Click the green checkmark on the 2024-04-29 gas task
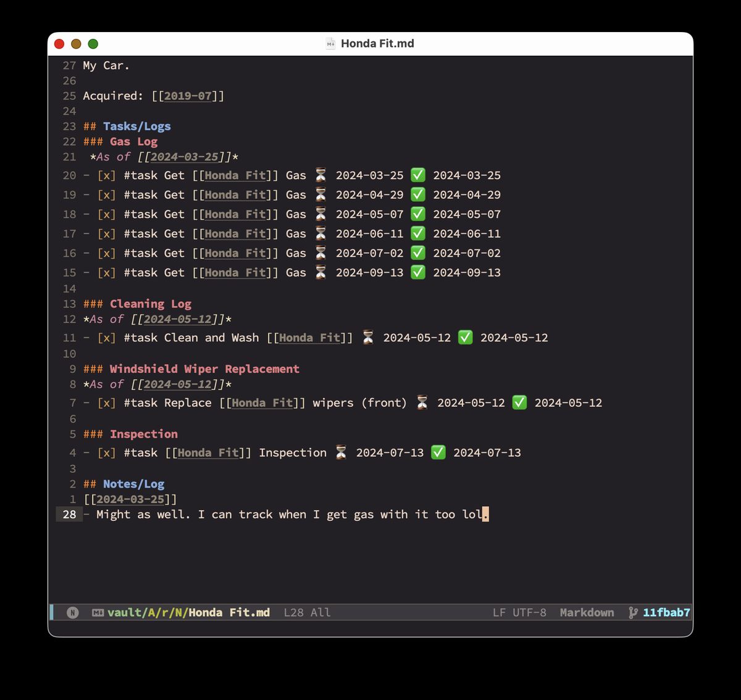The width and height of the screenshot is (741, 700). 418,194
